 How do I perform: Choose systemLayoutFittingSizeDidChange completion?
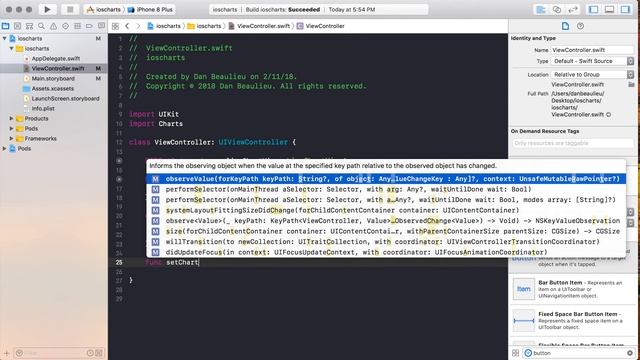(x=386, y=210)
